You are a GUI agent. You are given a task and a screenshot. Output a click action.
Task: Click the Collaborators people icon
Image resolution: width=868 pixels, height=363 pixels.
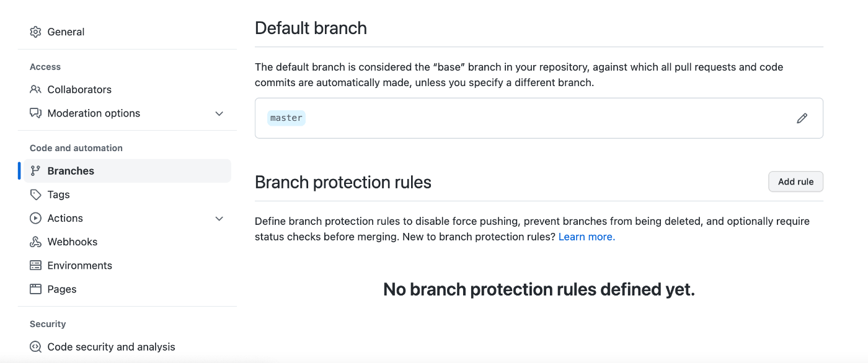[35, 89]
